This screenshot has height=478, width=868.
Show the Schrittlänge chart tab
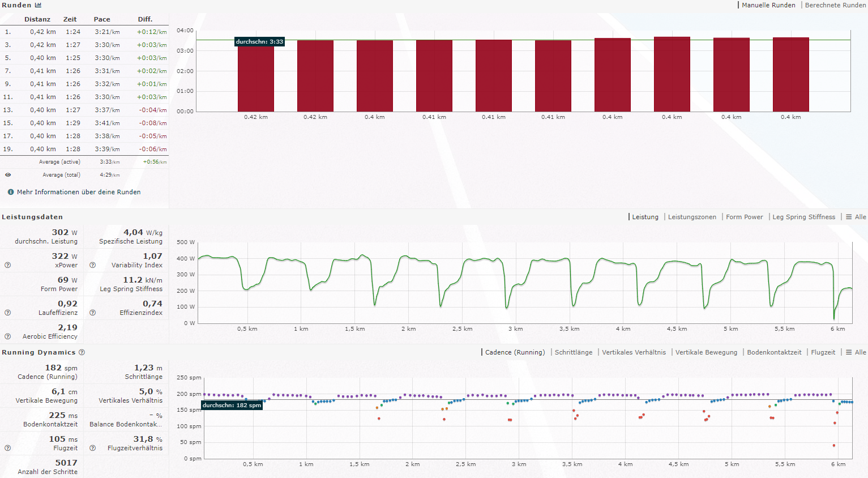coord(573,352)
